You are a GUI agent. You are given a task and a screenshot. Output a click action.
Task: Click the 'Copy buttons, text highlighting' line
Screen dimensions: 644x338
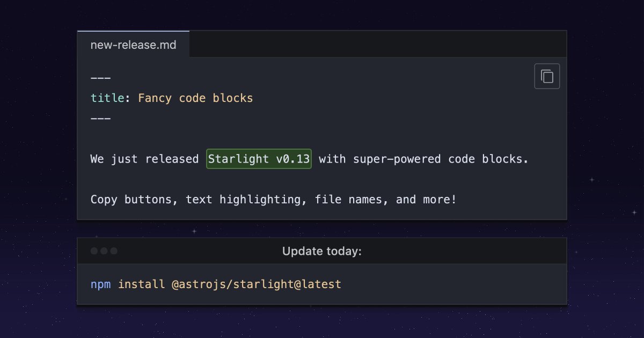274,200
